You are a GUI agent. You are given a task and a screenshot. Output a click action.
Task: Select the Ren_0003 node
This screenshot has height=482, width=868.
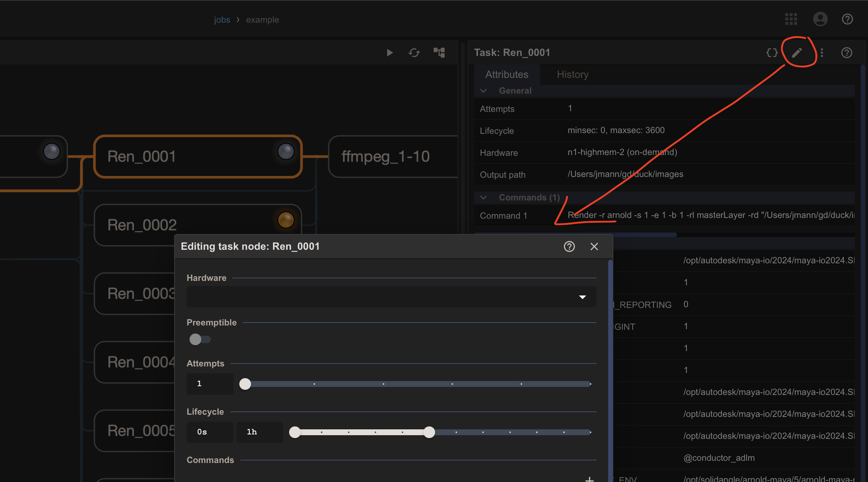point(135,294)
